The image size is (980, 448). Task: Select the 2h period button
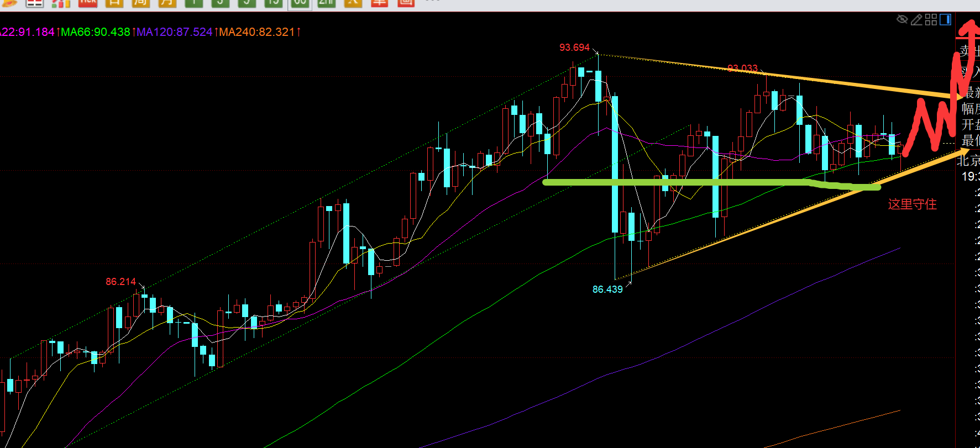(326, 2)
